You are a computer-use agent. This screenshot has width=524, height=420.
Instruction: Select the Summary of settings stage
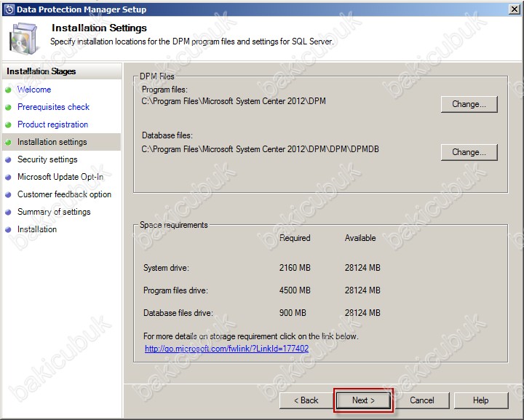pos(54,212)
